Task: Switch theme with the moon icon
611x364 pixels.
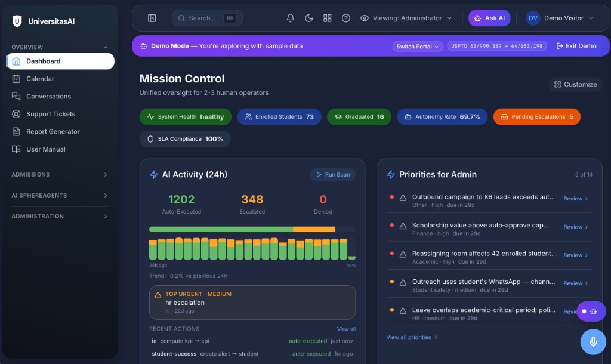Action: (x=308, y=18)
